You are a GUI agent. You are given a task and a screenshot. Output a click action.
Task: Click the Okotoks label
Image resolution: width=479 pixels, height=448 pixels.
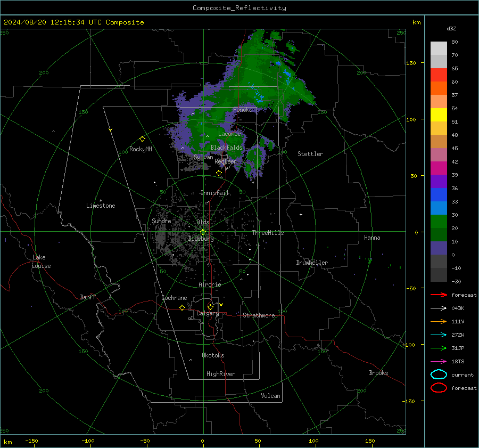[x=213, y=355]
